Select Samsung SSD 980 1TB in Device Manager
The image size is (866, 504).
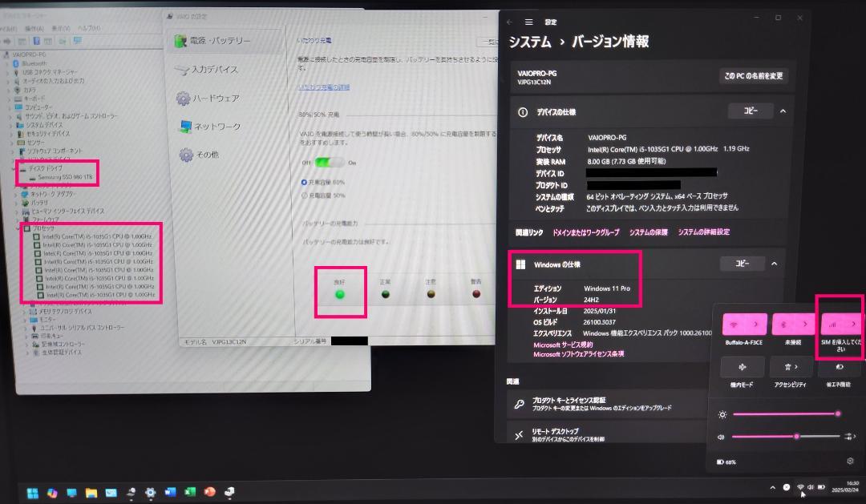click(x=65, y=177)
